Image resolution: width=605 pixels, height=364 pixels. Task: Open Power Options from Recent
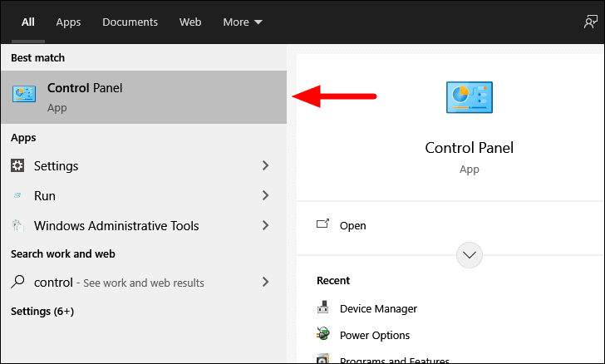[x=375, y=335]
